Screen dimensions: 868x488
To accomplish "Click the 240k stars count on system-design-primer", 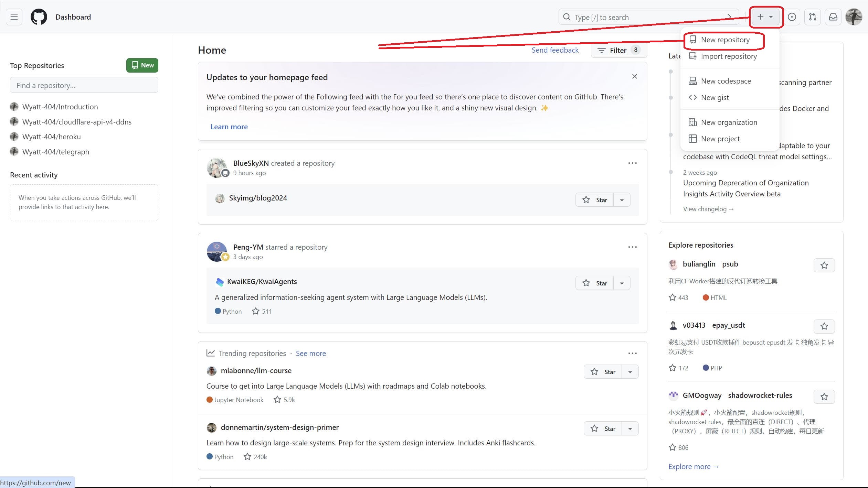I will coord(255,457).
